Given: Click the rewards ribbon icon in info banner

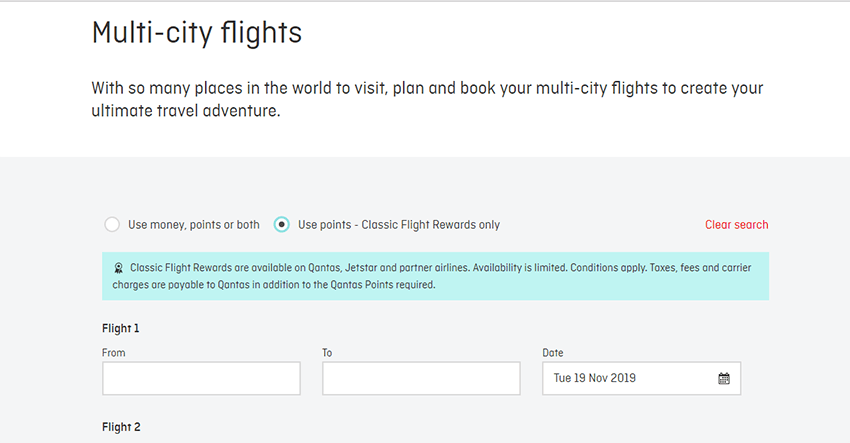Looking at the screenshot, I should 118,268.
